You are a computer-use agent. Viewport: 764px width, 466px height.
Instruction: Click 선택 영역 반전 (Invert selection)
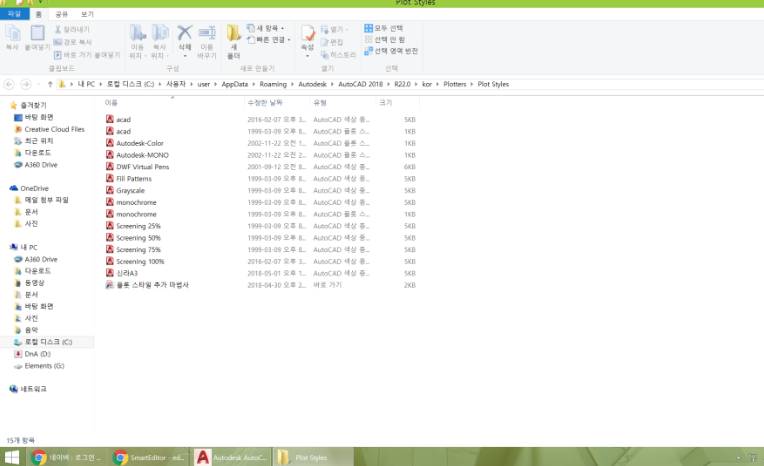[x=391, y=51]
